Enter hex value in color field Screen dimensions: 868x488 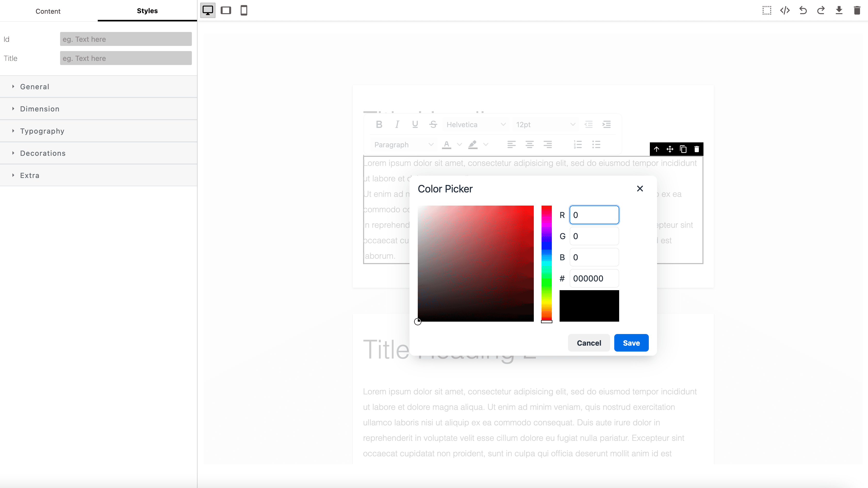tap(594, 278)
